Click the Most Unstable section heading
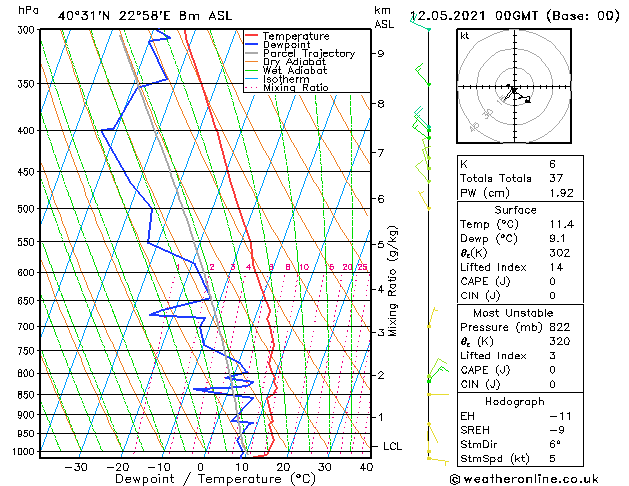The height and width of the screenshot is (486, 629). point(513,313)
